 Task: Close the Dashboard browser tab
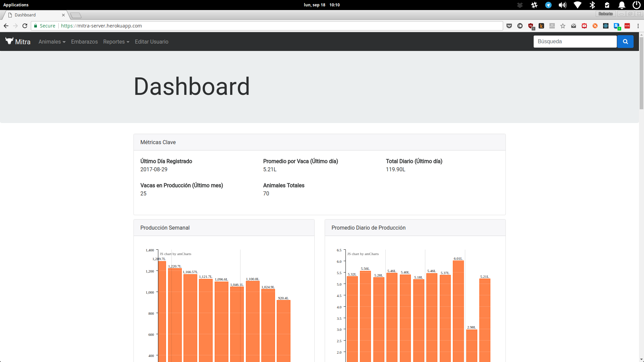pyautogui.click(x=63, y=15)
